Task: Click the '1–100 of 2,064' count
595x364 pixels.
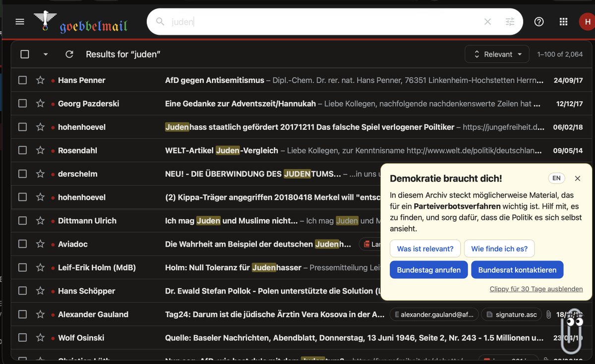Action: (x=560, y=54)
